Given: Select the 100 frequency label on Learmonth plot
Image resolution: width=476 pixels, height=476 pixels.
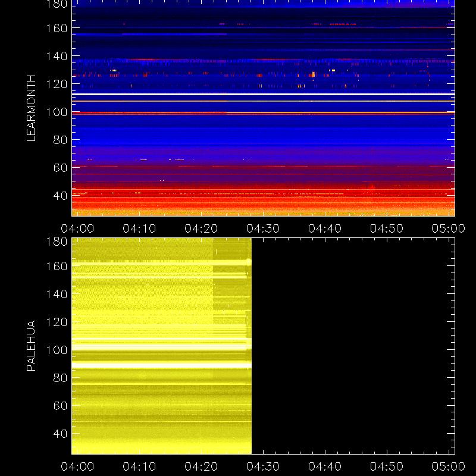Looking at the screenshot, I should (57, 112).
